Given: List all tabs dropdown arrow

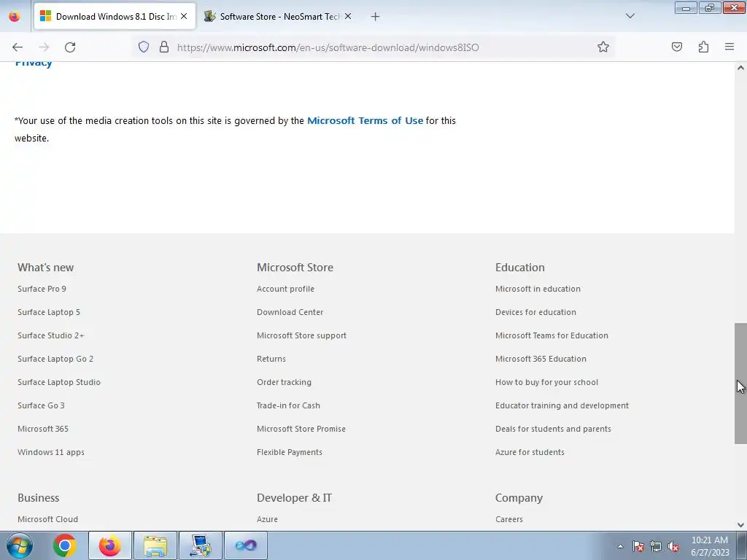Looking at the screenshot, I should point(630,16).
